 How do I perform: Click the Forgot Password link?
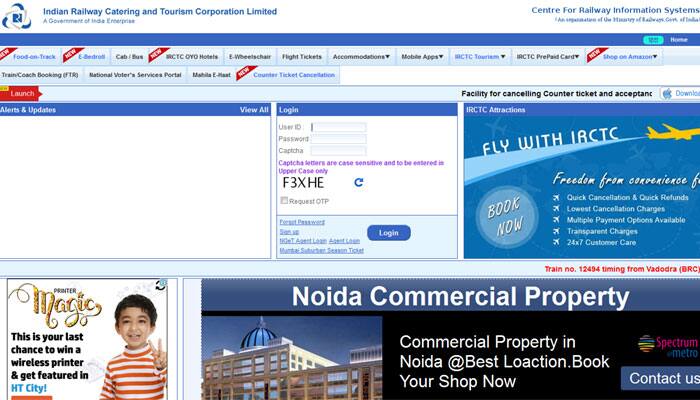(302, 222)
